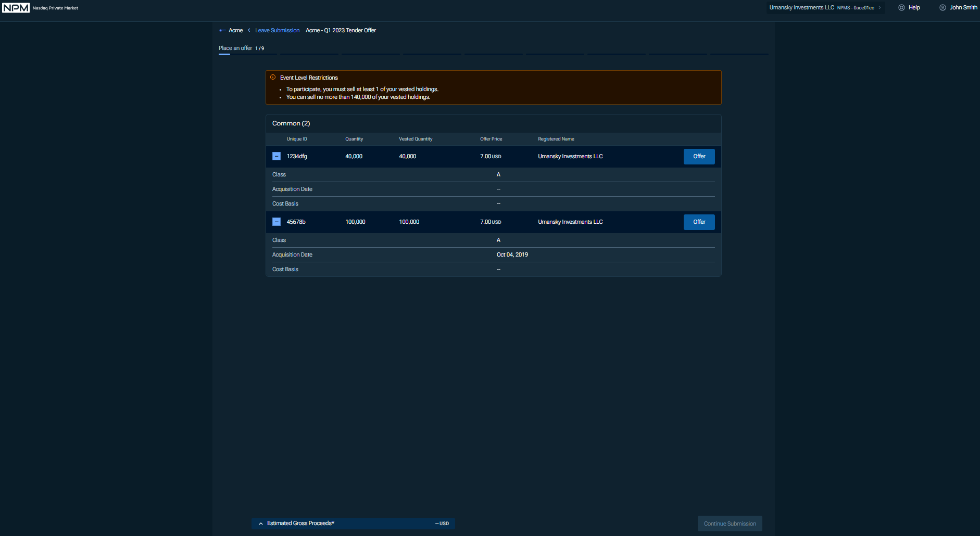Click the Acme - Q1 2023 Tender Offer title
The width and height of the screenshot is (980, 536).
tap(341, 31)
